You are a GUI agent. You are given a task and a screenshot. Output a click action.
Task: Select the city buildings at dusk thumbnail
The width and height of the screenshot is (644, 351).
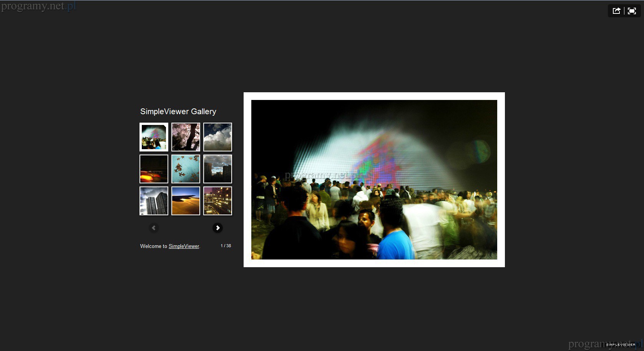217,169
